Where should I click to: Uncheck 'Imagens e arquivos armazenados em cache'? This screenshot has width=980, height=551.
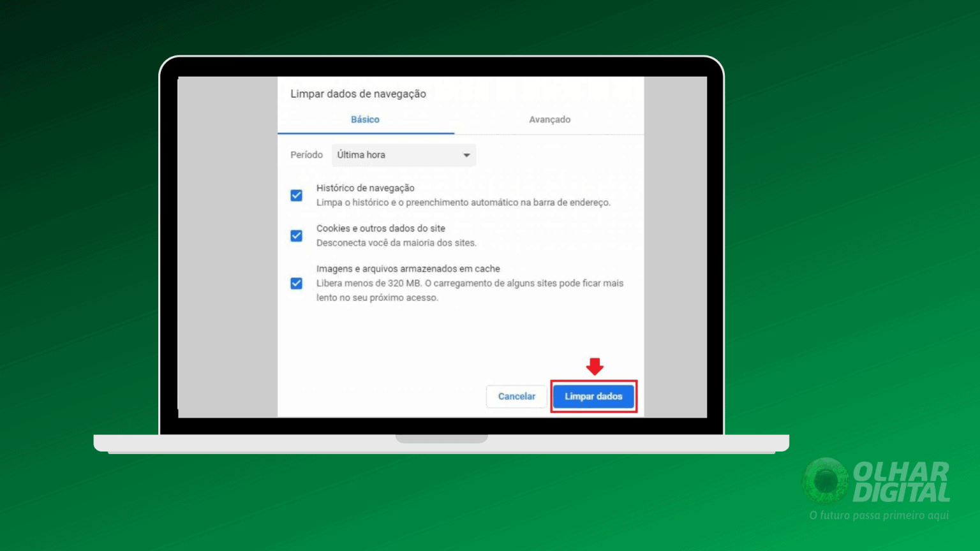(x=296, y=283)
